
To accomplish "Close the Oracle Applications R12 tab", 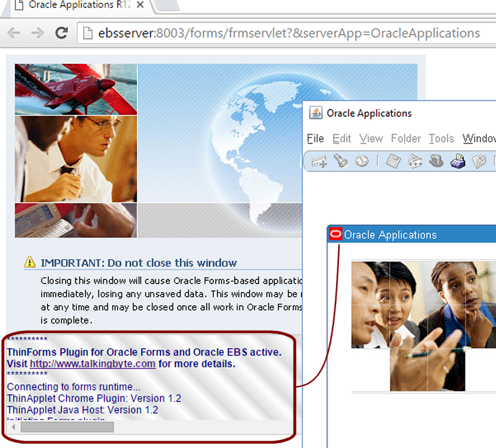I will click(140, 5).
